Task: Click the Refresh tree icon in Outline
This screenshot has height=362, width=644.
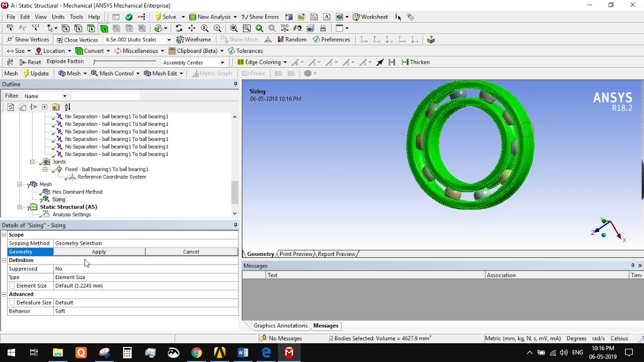Action: click(x=11, y=107)
